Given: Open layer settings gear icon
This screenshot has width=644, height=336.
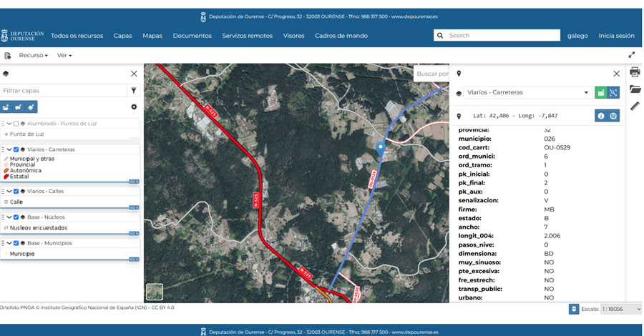Looking at the screenshot, I should pos(134,107).
